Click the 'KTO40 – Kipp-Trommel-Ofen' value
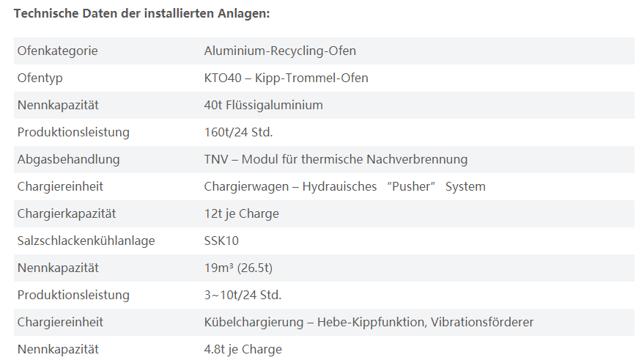This screenshot has width=644, height=363. (x=286, y=78)
